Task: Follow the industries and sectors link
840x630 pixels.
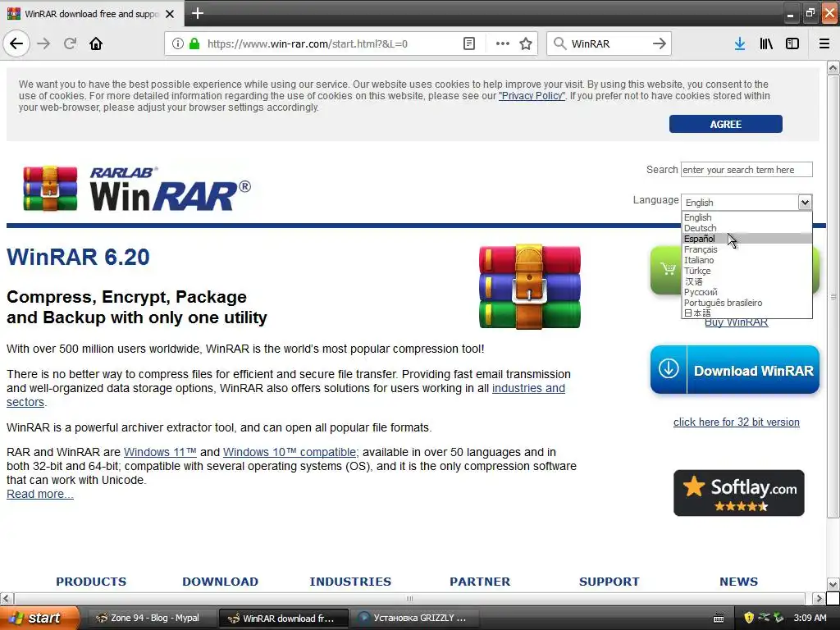Action: pyautogui.click(x=528, y=388)
